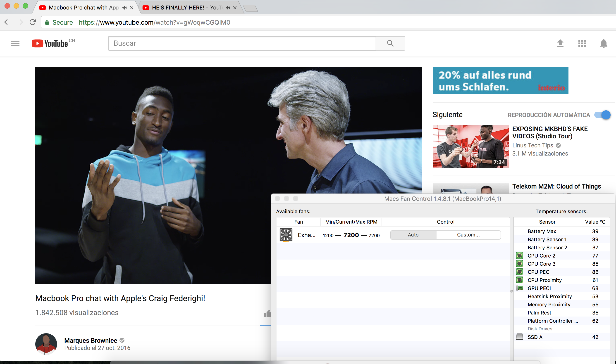Select the Battery Sensor 1 row
The height and width of the screenshot is (364, 616).
[x=561, y=239]
